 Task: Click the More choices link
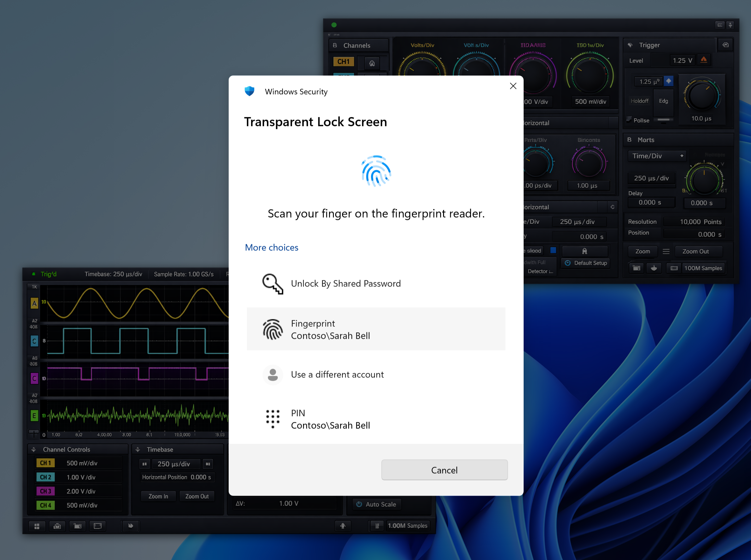coord(272,248)
